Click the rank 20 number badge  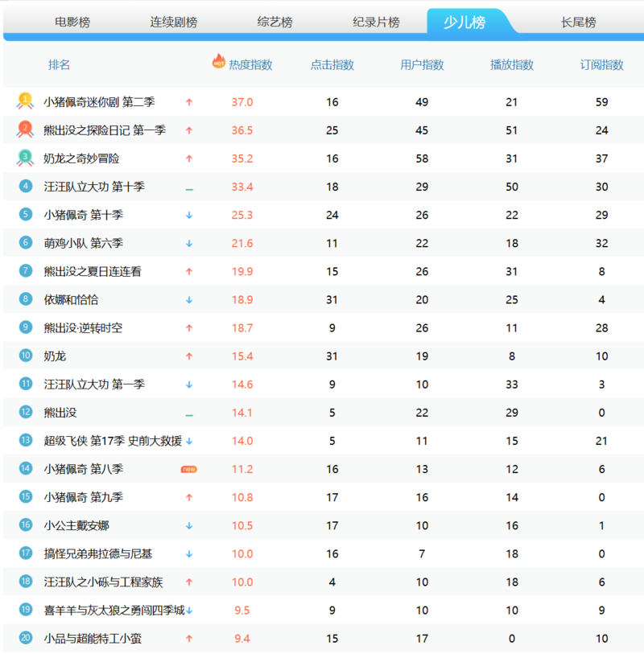click(x=26, y=638)
